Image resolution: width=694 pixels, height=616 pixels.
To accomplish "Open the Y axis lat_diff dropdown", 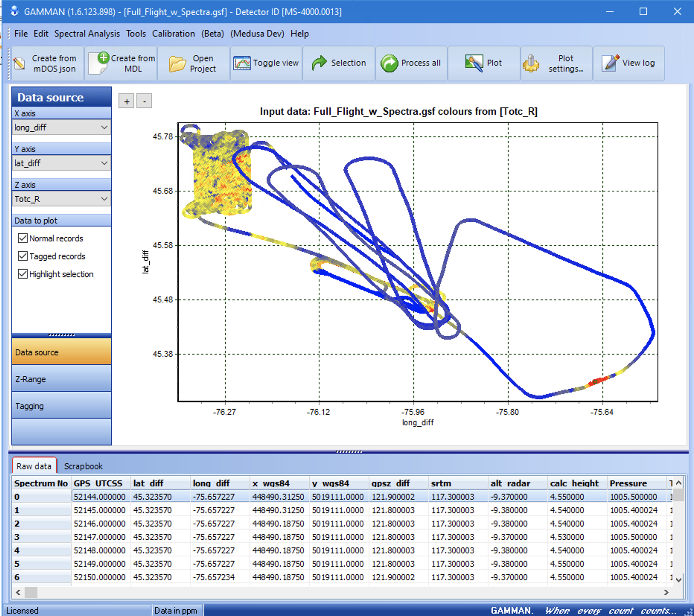I will coord(104,163).
